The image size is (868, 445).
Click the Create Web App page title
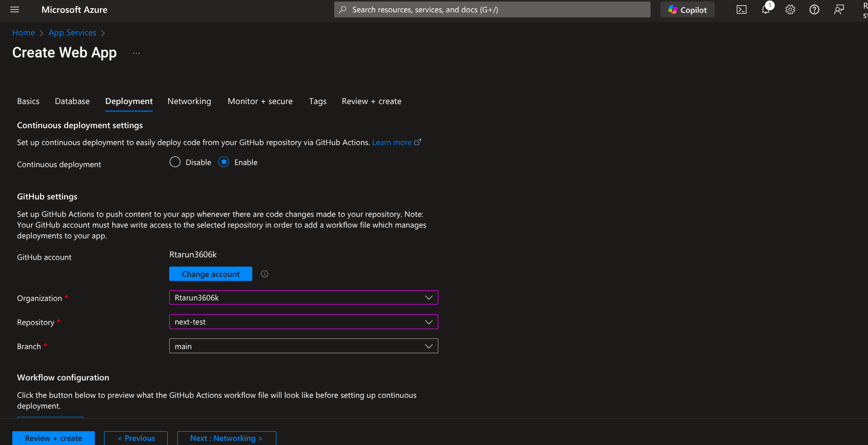[x=65, y=53]
